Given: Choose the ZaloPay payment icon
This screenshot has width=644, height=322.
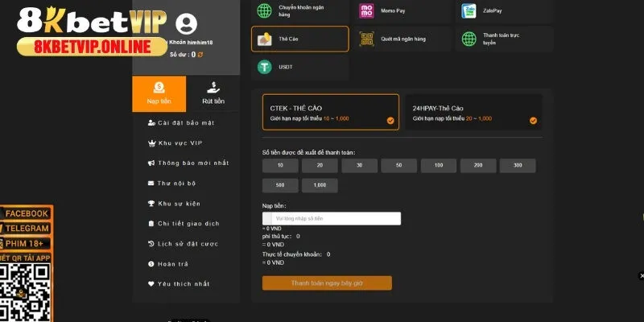Looking at the screenshot, I should (469, 11).
